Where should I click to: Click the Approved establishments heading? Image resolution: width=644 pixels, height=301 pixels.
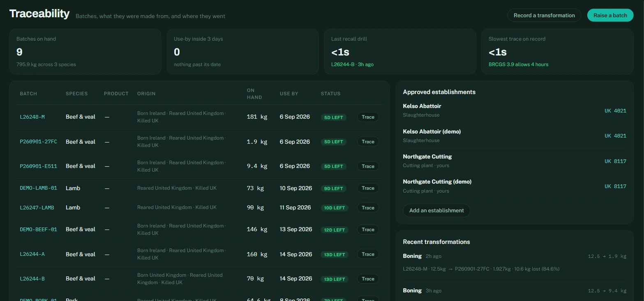point(439,92)
